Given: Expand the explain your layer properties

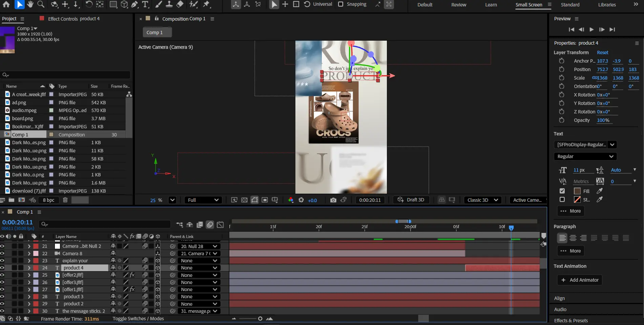Looking at the screenshot, I should pyautogui.click(x=29, y=261).
